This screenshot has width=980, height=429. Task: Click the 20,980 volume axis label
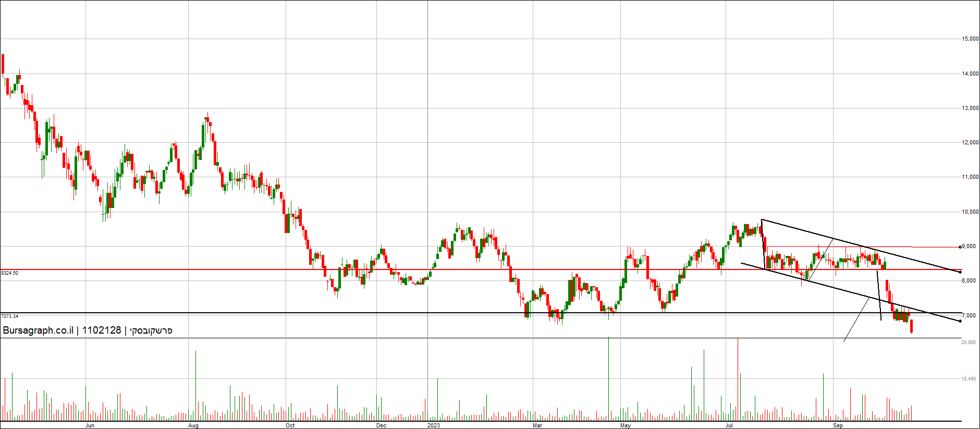(x=969, y=342)
